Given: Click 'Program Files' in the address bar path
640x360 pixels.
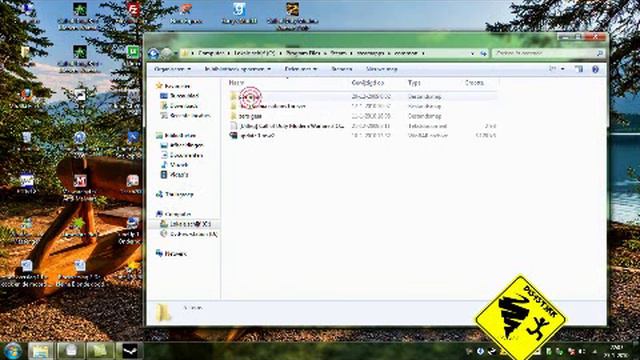Looking at the screenshot, I should pyautogui.click(x=302, y=53).
